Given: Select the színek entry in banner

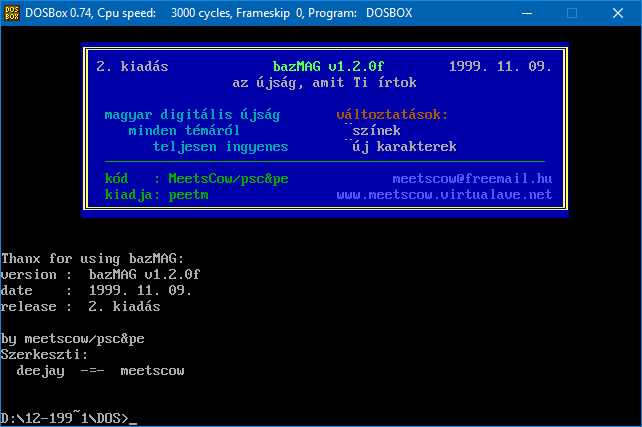Looking at the screenshot, I should tap(376, 131).
